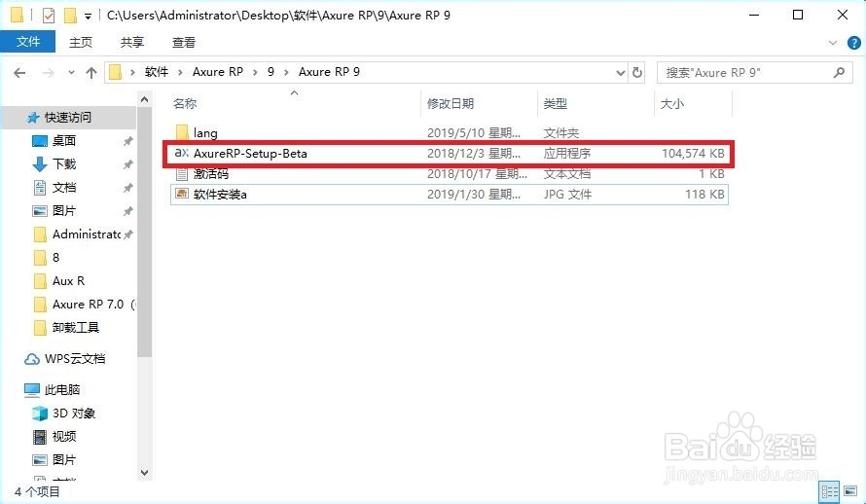Viewport: 866px width, 504px height.
Task: Click the Axure RP breadcrumb segment
Action: (x=218, y=72)
